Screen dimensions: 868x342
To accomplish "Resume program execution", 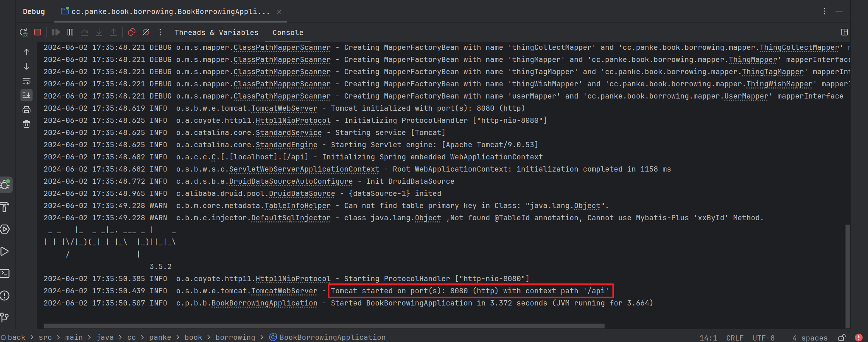I will [x=56, y=32].
